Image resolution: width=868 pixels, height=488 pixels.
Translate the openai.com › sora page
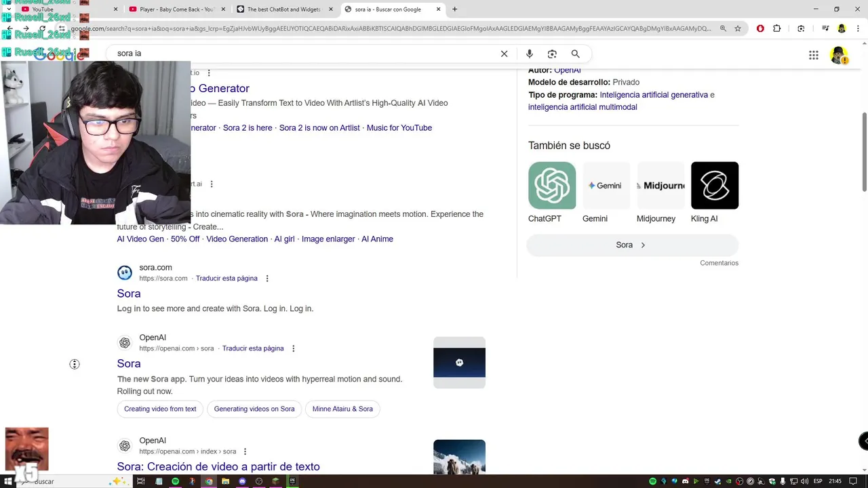pos(253,348)
